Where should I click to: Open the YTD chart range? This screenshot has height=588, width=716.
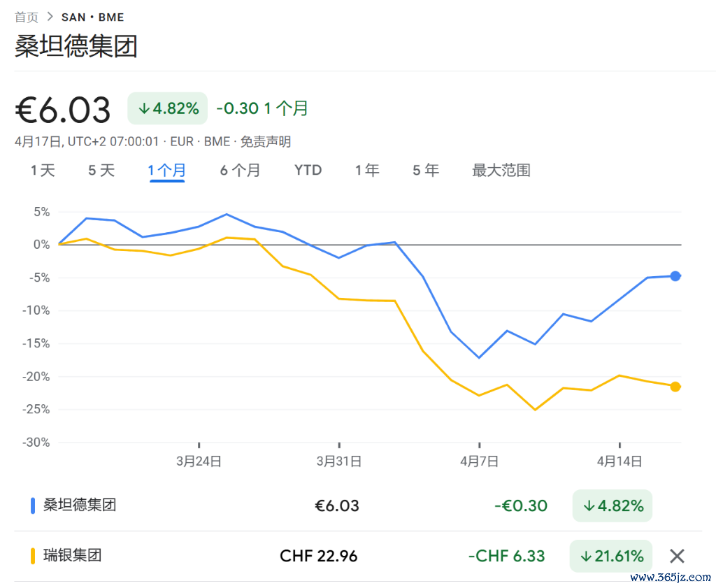tap(308, 171)
